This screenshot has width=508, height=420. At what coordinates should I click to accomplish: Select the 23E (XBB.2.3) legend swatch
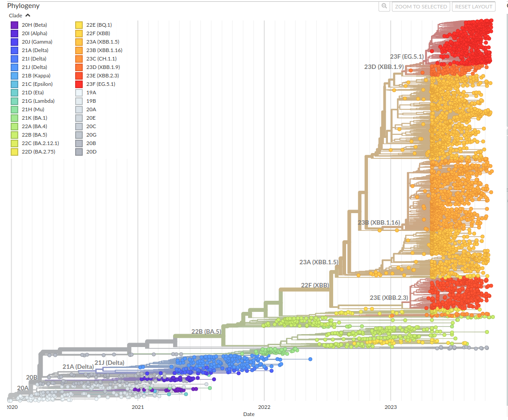(x=79, y=76)
